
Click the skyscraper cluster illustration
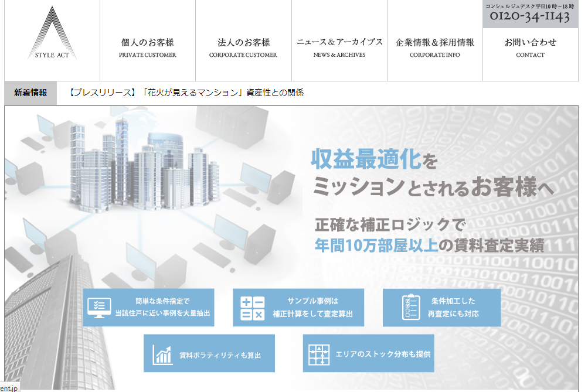144,165
